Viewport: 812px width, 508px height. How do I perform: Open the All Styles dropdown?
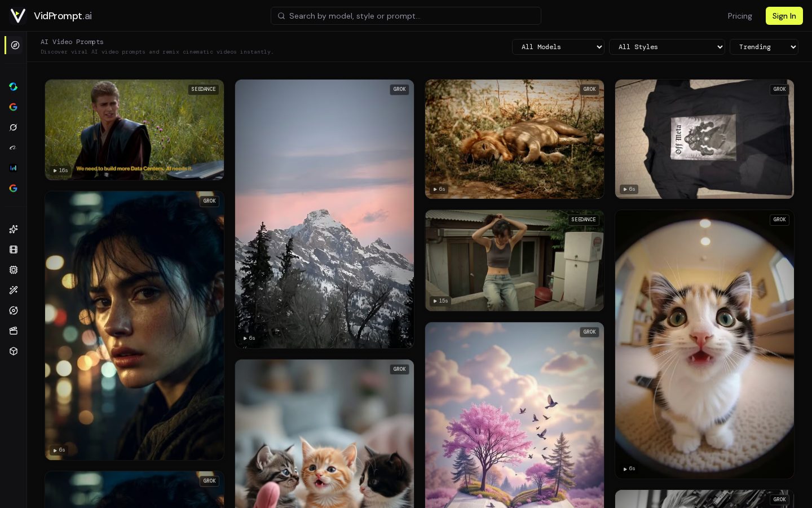(x=667, y=47)
